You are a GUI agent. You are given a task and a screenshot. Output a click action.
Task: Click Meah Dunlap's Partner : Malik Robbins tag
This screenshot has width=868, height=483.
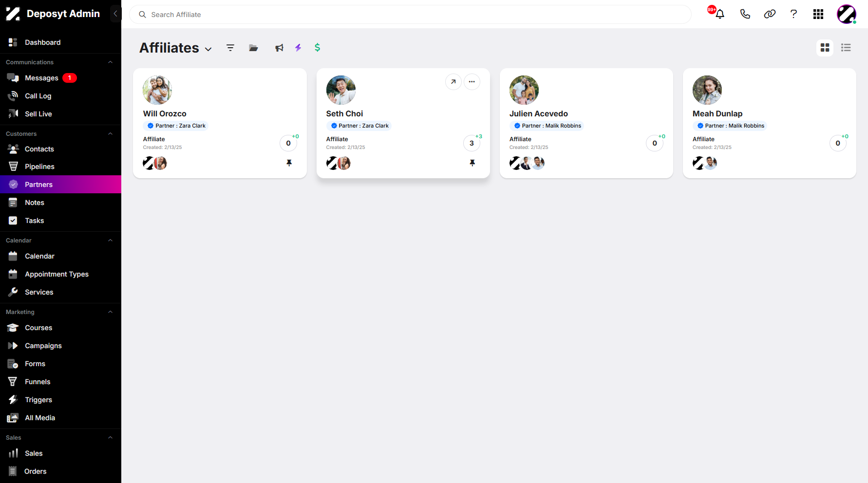coord(730,126)
